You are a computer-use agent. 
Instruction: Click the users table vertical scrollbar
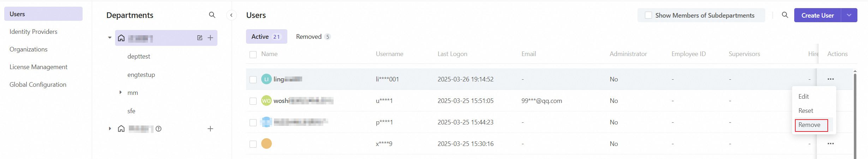pos(855,113)
